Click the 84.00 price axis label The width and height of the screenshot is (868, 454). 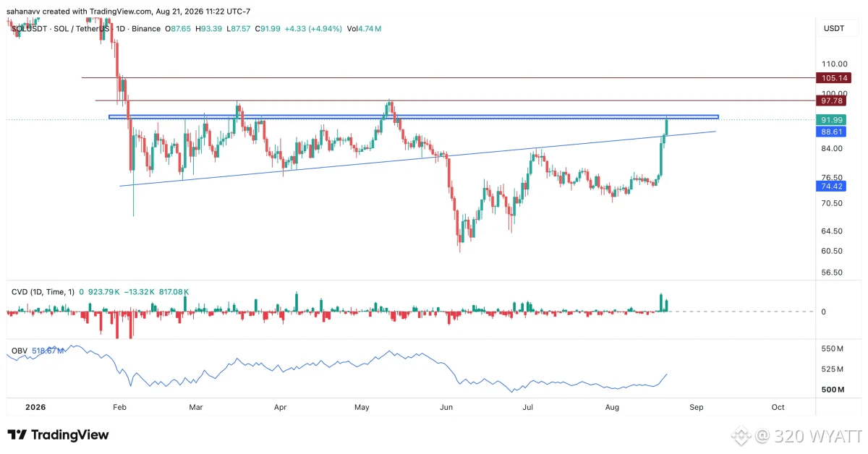[x=833, y=148]
